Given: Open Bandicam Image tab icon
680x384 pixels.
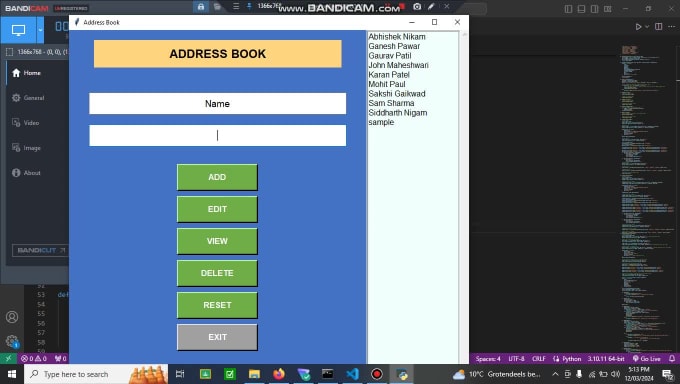Looking at the screenshot, I should click(16, 148).
